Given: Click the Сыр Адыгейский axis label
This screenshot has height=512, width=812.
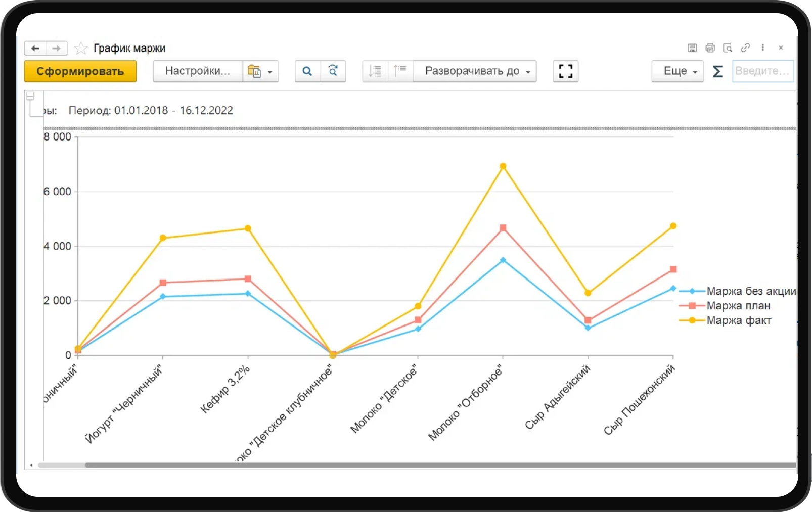Looking at the screenshot, I should click(557, 397).
